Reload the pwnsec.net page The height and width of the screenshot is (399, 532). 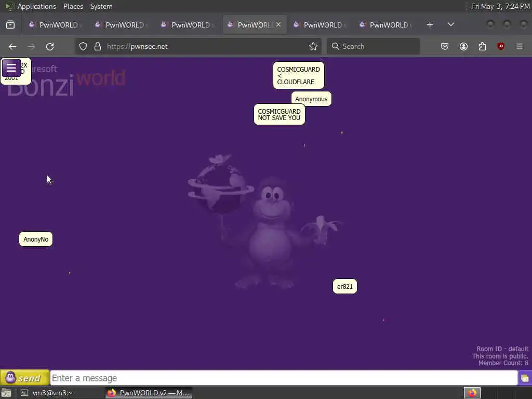click(50, 46)
